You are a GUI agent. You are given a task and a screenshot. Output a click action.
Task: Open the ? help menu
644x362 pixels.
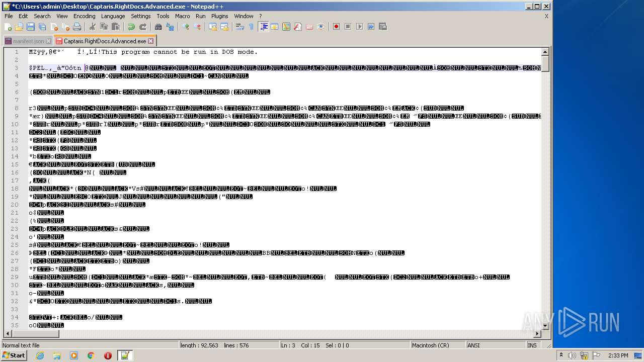coord(260,16)
